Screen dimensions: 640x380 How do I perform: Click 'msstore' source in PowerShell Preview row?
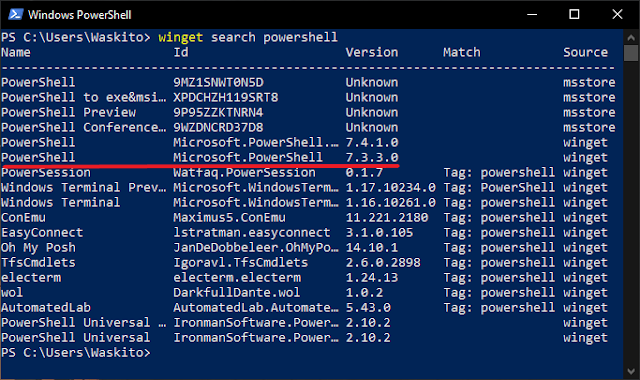click(x=589, y=112)
